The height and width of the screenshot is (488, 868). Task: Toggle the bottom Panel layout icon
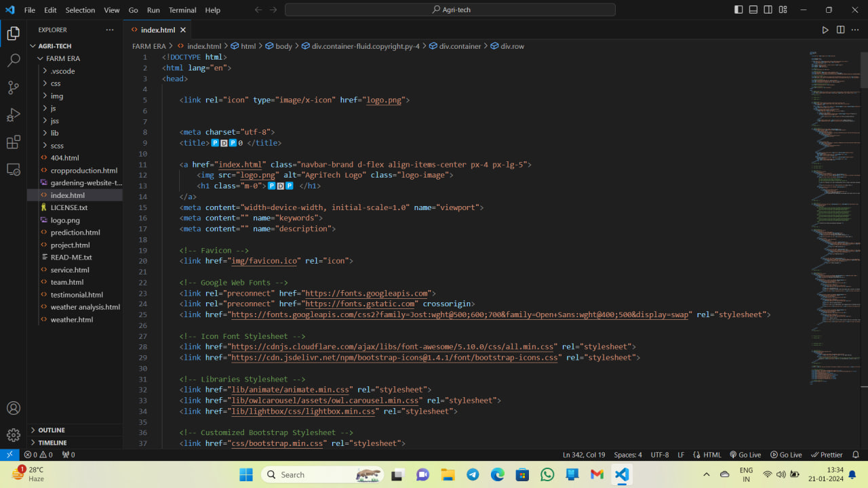[x=753, y=10]
